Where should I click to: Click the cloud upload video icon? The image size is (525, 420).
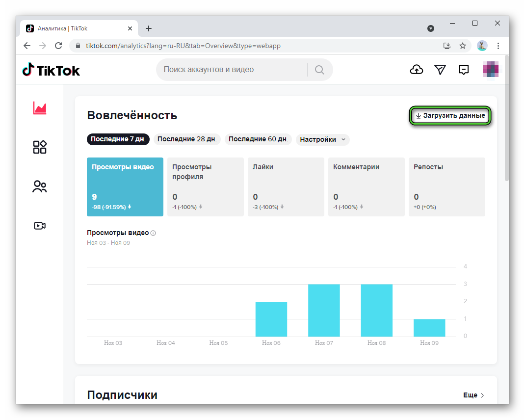(416, 70)
